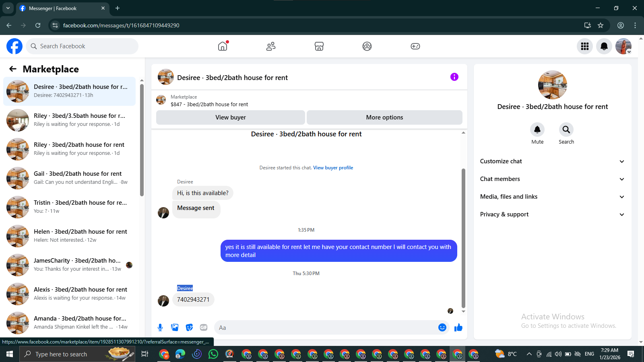Open the Chrome profile icon
Viewport: 644px width, 362px height.
coord(621,25)
